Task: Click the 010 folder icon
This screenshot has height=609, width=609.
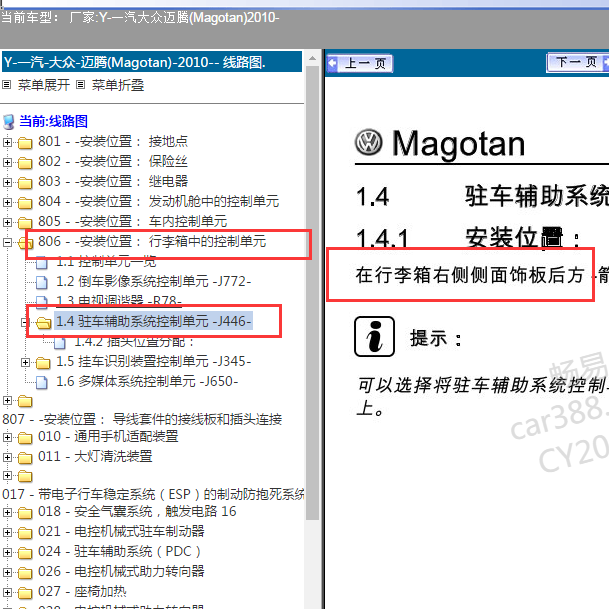Action: pos(25,438)
